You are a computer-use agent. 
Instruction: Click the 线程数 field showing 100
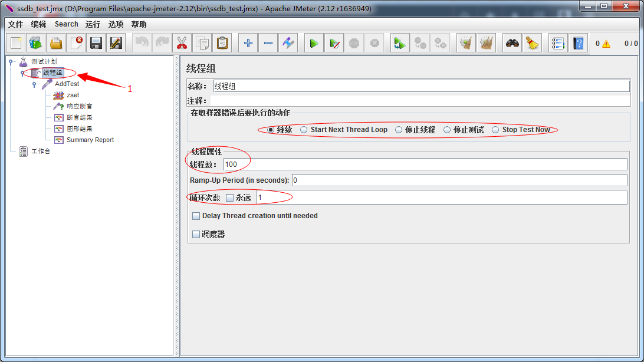point(425,164)
